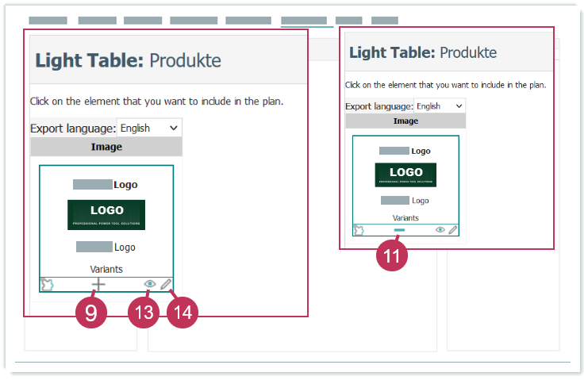
Task: Open Export language dropdown in left panel
Action: point(149,128)
